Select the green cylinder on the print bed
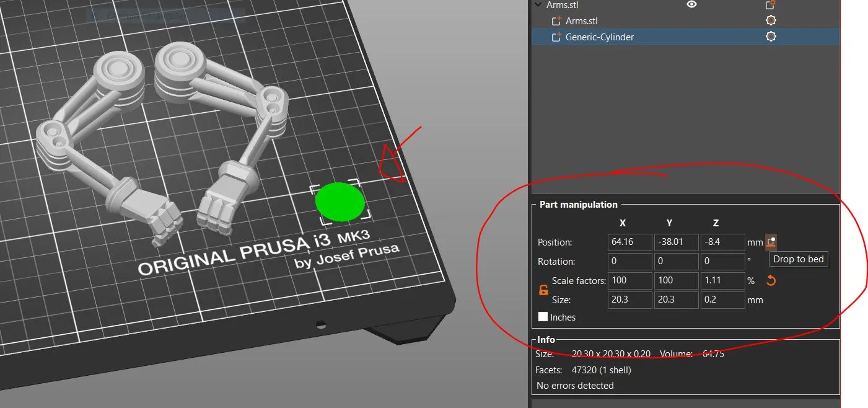Viewport: 868px width, 408px height. (341, 202)
